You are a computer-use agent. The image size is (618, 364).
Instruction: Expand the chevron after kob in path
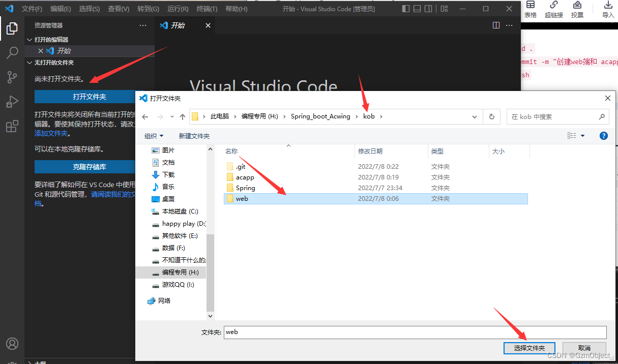point(381,116)
